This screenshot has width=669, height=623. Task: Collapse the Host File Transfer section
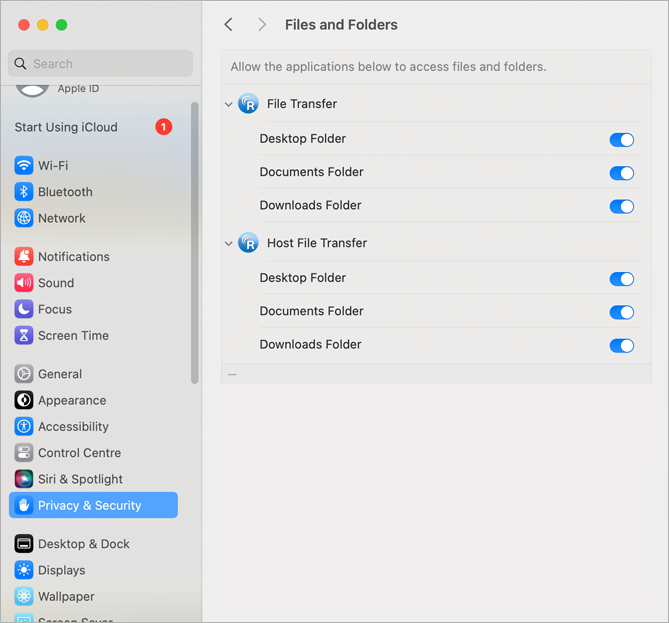(x=229, y=243)
